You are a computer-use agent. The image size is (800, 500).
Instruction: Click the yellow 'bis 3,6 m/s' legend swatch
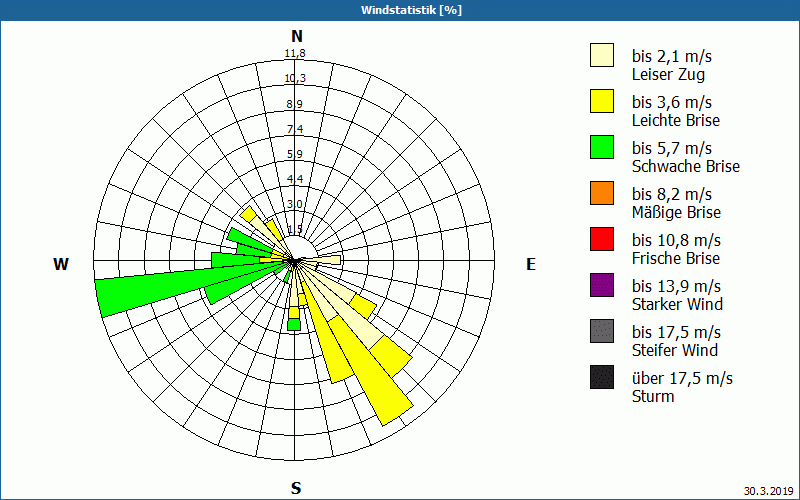tap(602, 101)
